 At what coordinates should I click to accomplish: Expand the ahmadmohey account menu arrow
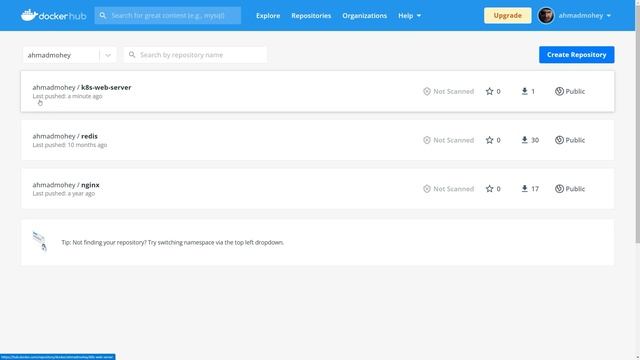(609, 16)
